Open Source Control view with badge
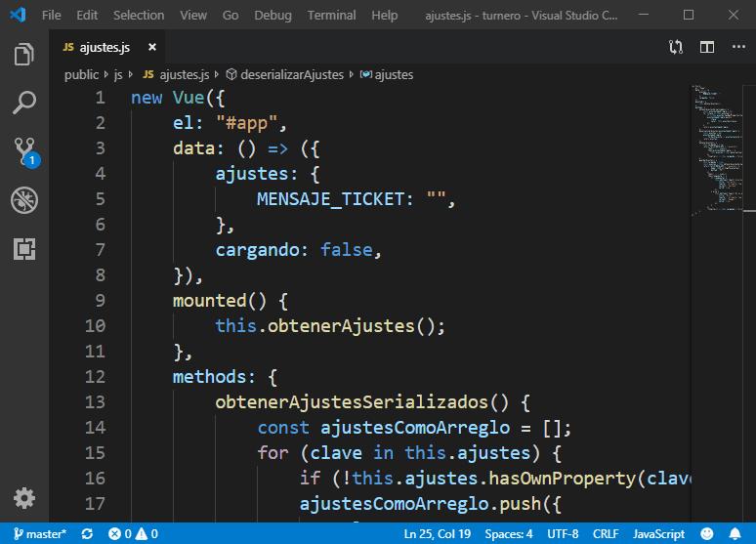Viewport: 756px width, 544px height. 24,151
